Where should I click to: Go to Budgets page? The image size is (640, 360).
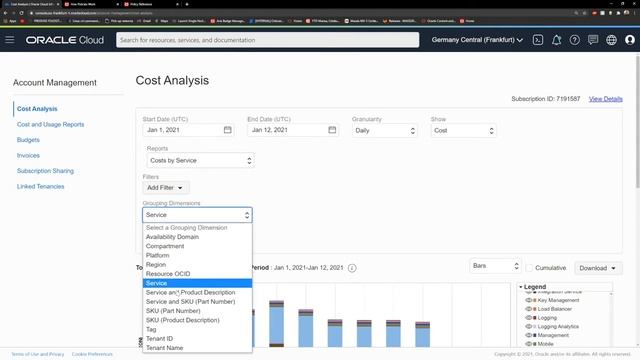[28, 140]
